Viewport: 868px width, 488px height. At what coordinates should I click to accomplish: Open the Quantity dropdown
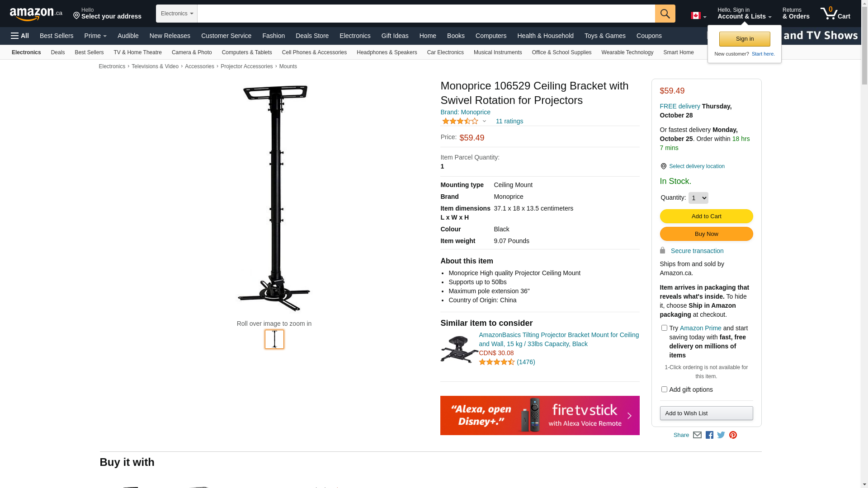point(698,198)
